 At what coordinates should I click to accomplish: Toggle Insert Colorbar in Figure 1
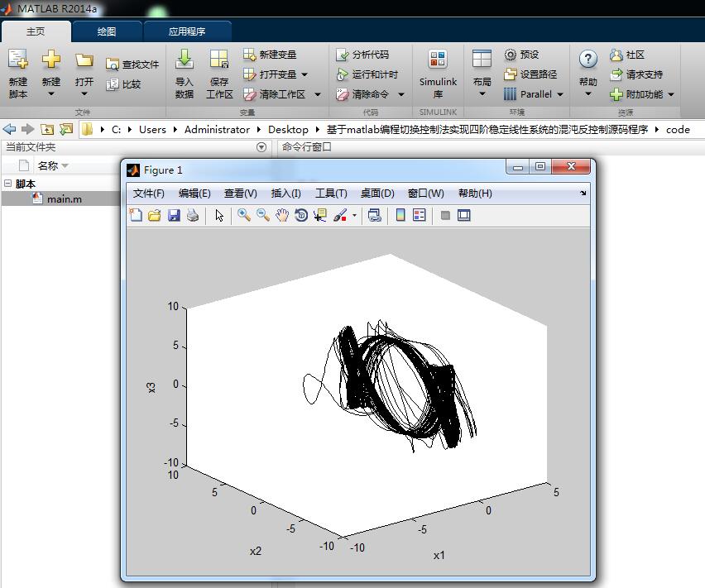click(x=400, y=215)
